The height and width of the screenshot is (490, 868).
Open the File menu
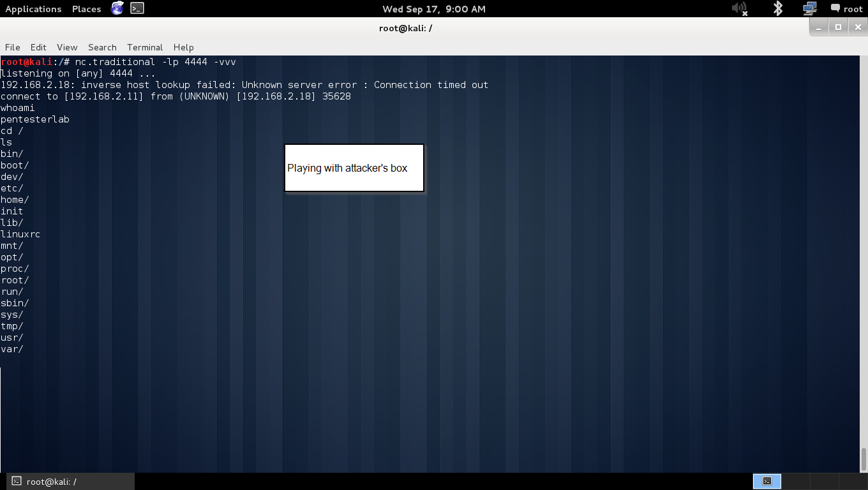(13, 47)
